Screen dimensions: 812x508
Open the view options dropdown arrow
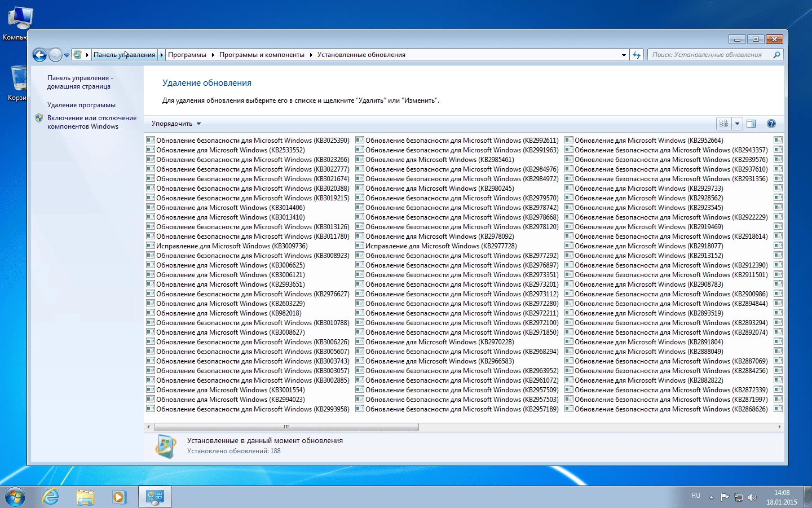tap(737, 124)
